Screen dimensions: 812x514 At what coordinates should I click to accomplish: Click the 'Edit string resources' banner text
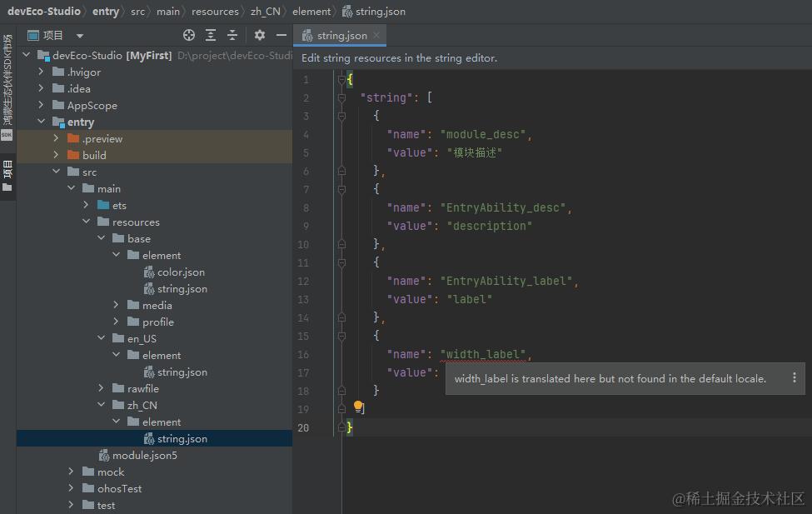(x=399, y=58)
